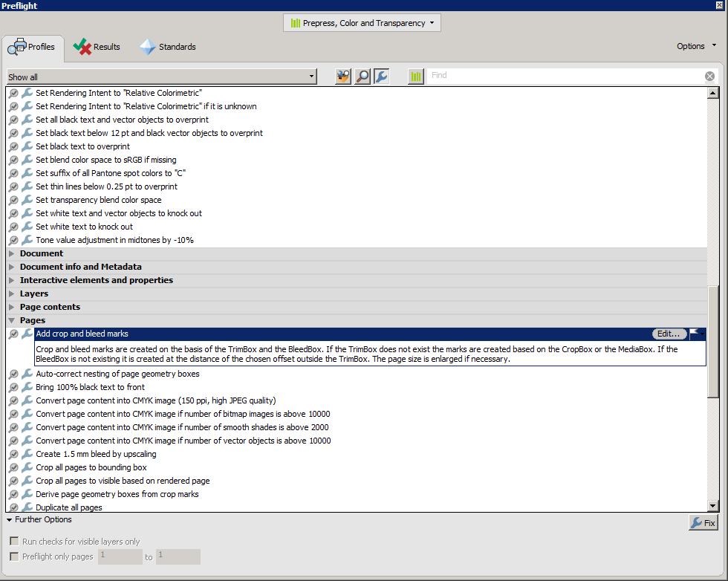Select 'Convert page content' if vector objects above 10000

[183, 441]
